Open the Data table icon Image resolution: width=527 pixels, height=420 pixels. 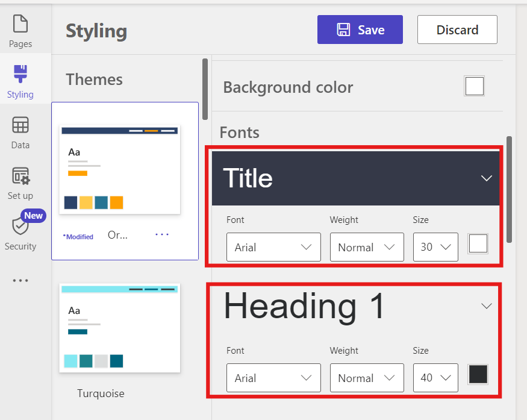coord(20,125)
